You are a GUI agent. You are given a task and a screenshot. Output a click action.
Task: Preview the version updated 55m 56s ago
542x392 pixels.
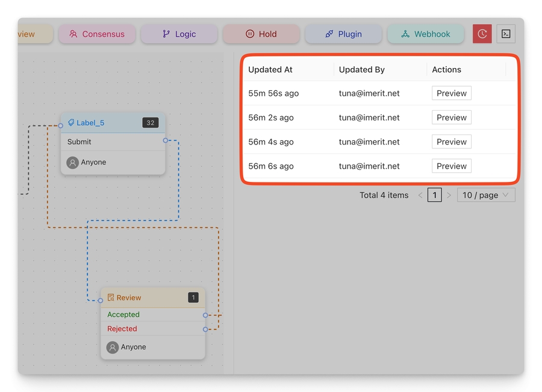click(451, 93)
